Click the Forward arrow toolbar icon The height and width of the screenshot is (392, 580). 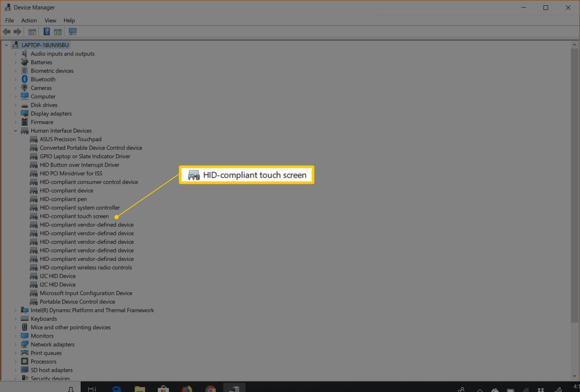(17, 32)
